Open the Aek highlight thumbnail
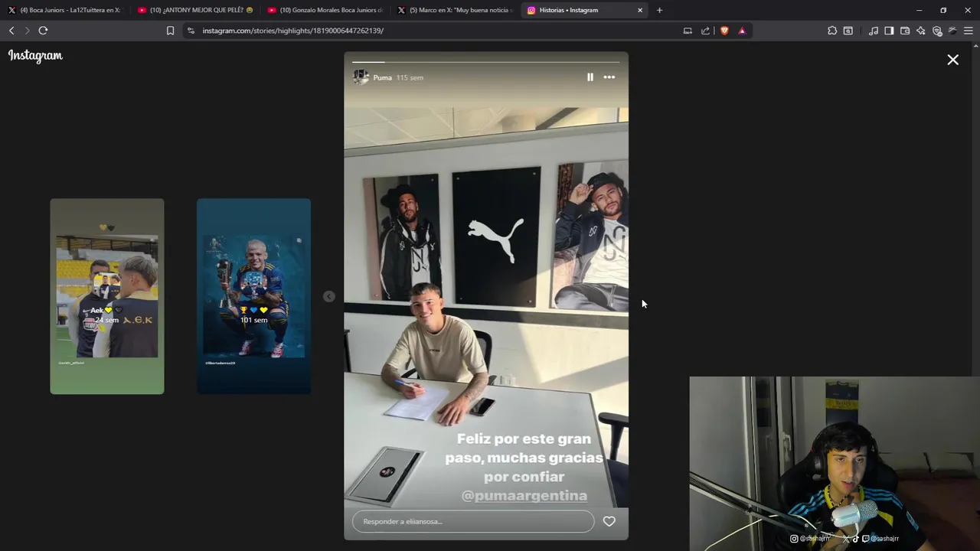Viewport: 980px width, 551px height. pos(107,296)
